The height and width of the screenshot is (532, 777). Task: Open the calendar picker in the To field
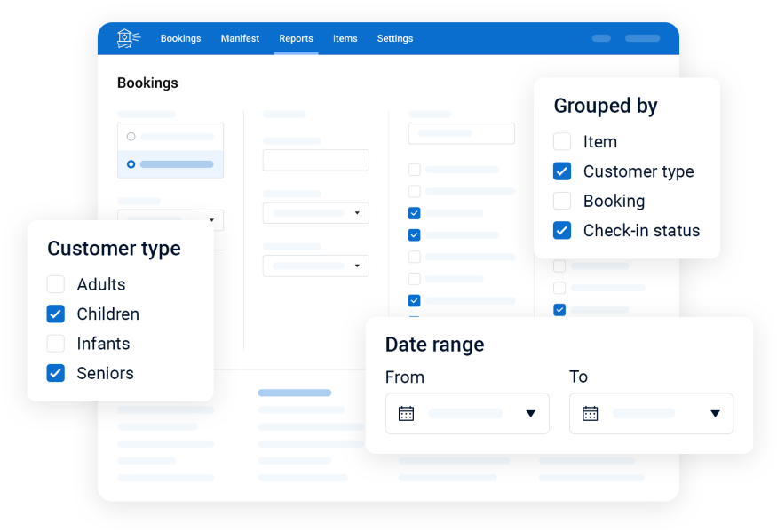click(x=591, y=413)
